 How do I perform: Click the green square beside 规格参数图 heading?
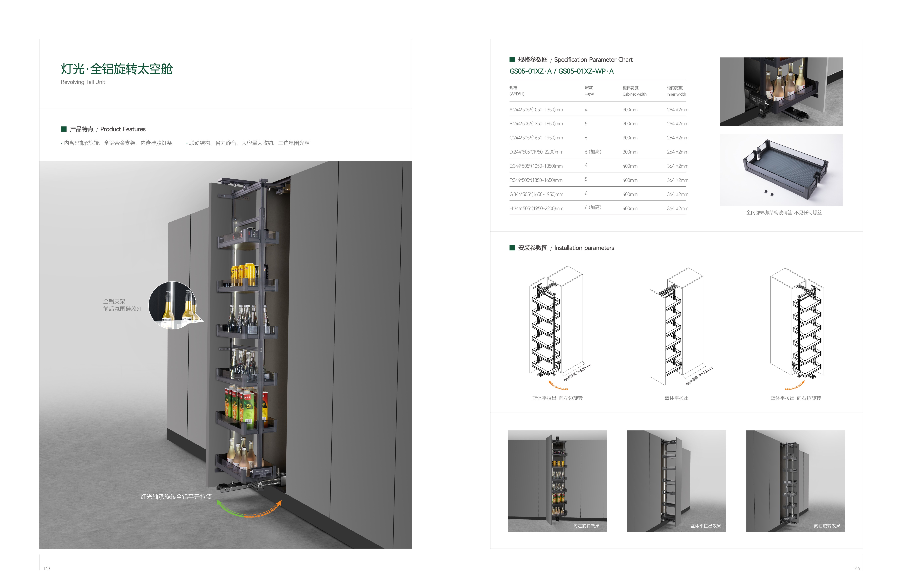point(512,59)
